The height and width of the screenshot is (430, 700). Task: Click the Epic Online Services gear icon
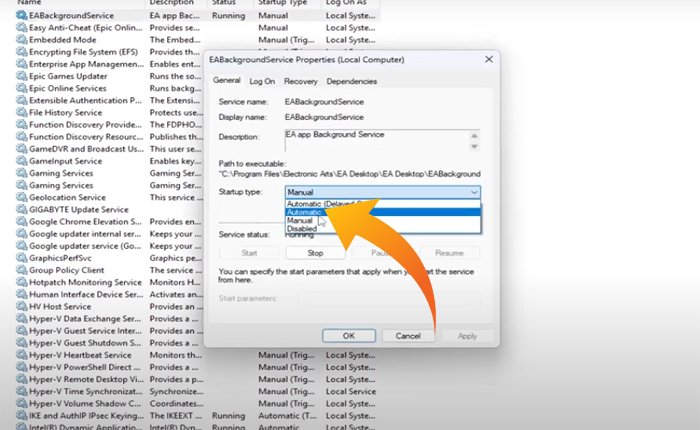21,88
